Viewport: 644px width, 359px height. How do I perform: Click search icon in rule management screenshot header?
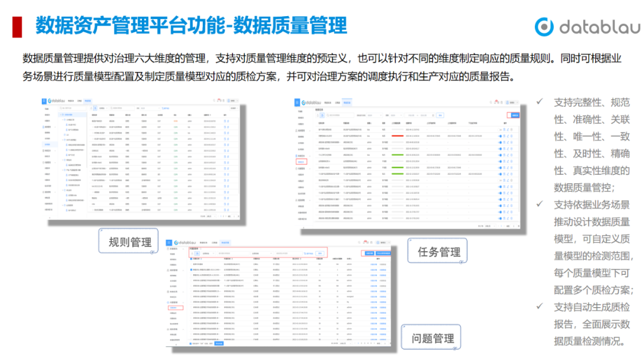214,101
